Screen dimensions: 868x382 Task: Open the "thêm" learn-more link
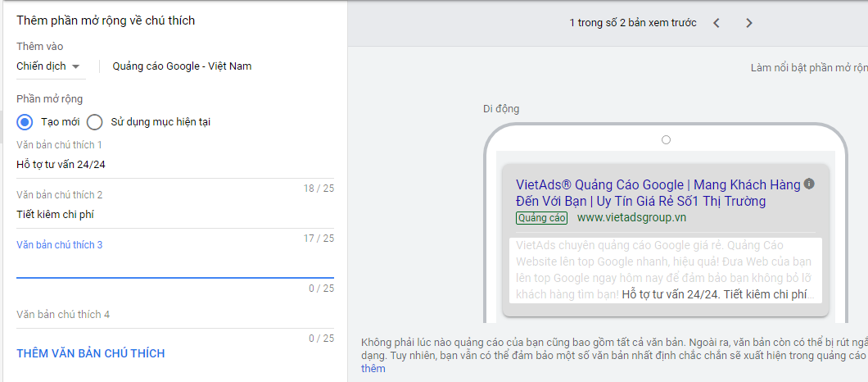click(373, 368)
